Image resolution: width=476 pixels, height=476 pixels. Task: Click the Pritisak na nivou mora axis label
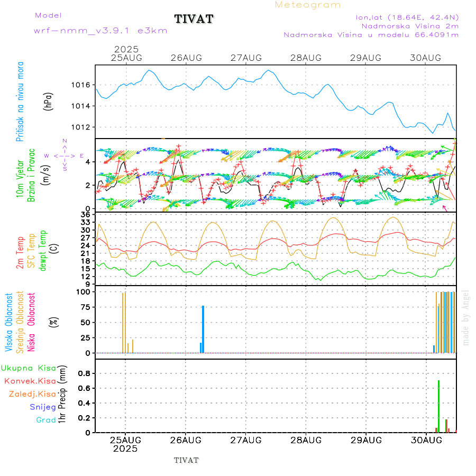(20, 101)
